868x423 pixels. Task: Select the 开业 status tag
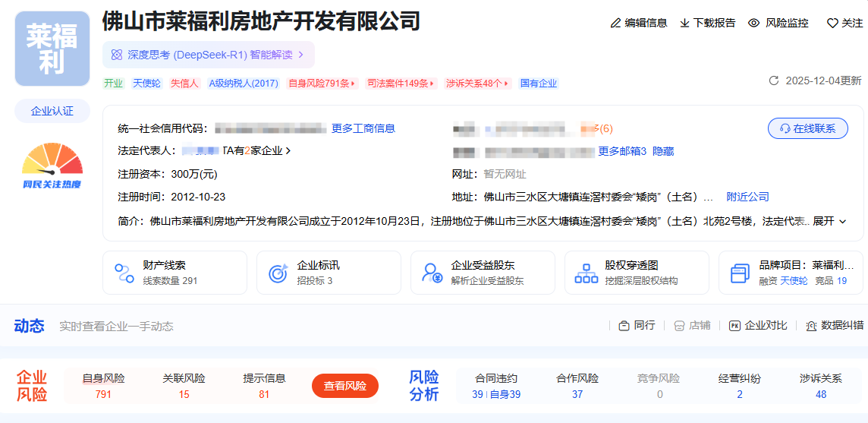click(x=114, y=84)
